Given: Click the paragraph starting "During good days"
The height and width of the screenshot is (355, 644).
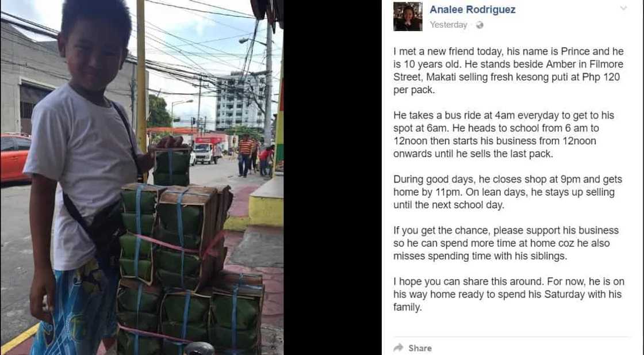Looking at the screenshot, I should click(508, 192).
